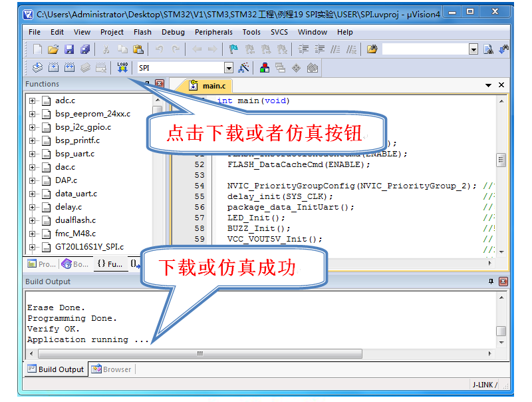This screenshot has width=532, height=402.
Task: Switch to the Build Output bottom tab
Action: (x=56, y=369)
